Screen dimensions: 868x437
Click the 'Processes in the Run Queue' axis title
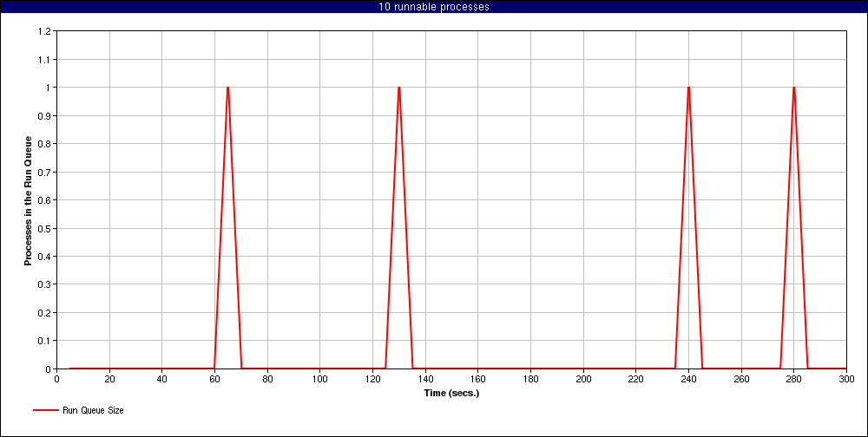tap(27, 200)
